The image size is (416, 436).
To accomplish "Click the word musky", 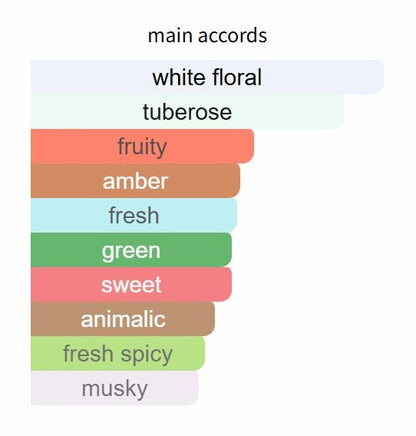I will coord(115,389).
